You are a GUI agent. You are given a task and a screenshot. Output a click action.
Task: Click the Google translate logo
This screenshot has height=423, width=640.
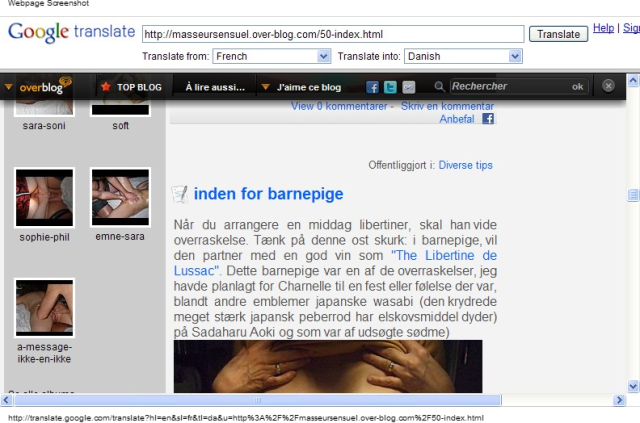pos(71,32)
